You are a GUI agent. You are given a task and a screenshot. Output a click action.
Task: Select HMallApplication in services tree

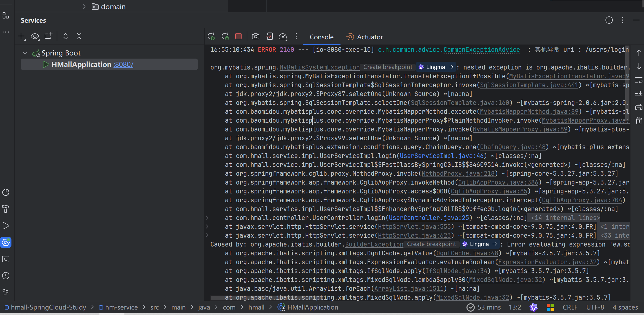[109, 64]
